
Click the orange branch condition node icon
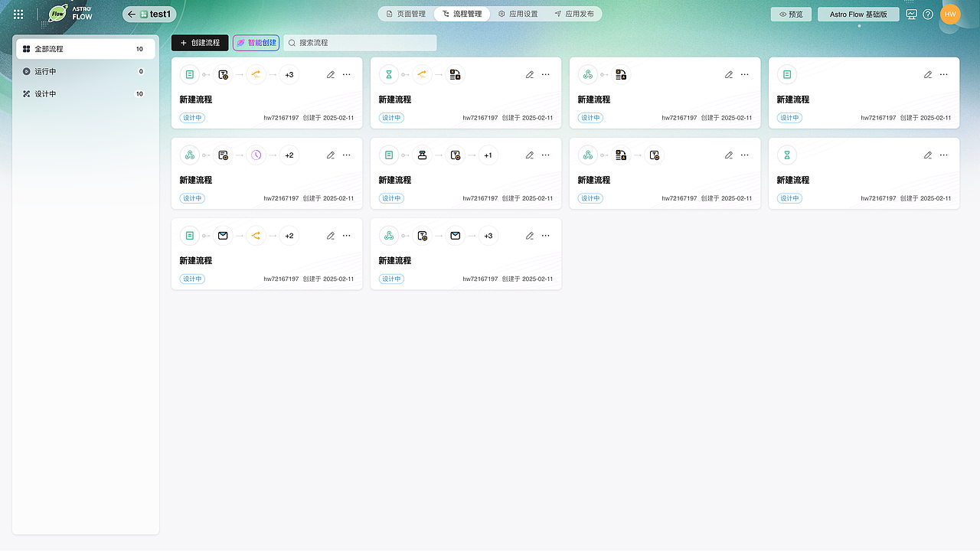(256, 74)
